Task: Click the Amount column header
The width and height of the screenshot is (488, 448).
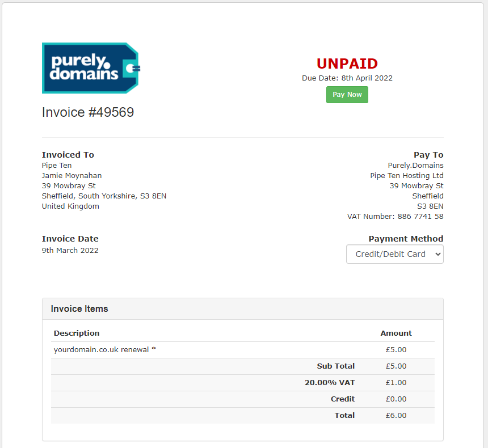Action: point(396,333)
